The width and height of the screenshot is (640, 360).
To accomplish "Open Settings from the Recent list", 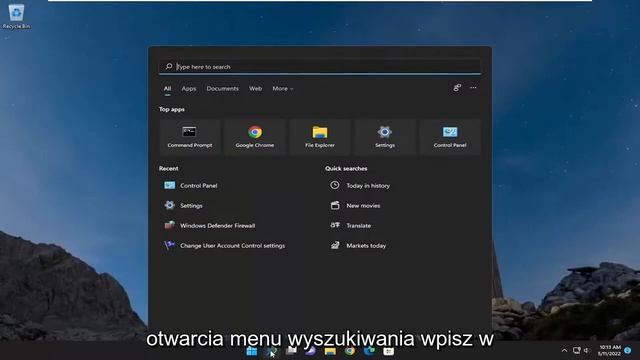I will 183,205.
